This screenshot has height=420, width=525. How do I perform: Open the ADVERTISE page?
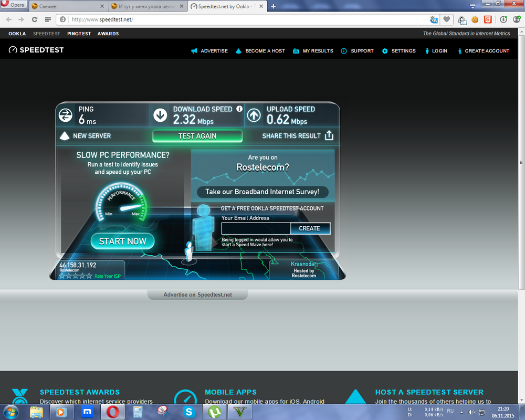(x=209, y=51)
